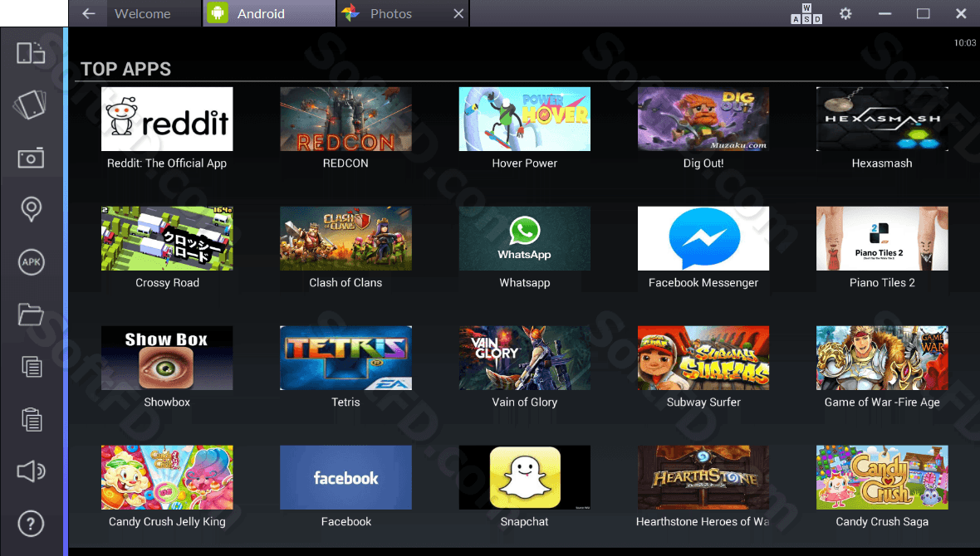Go back using the arrow button
The image size is (980, 556).
(x=89, y=14)
